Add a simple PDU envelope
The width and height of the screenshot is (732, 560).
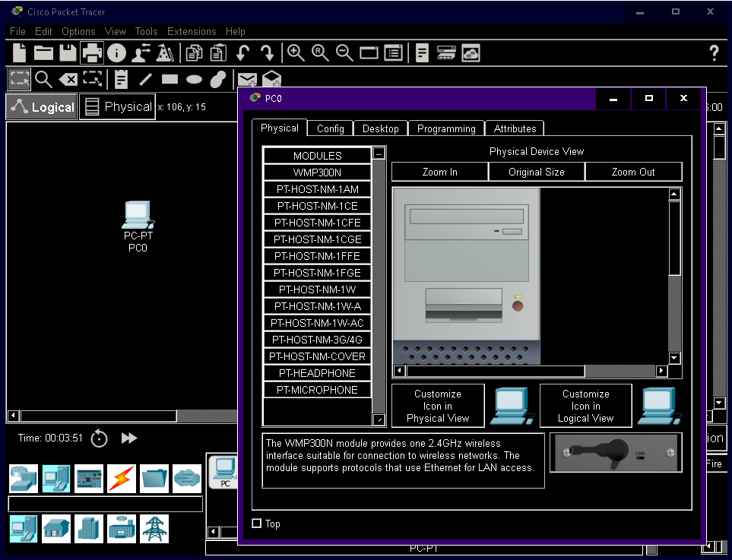pyautogui.click(x=247, y=79)
